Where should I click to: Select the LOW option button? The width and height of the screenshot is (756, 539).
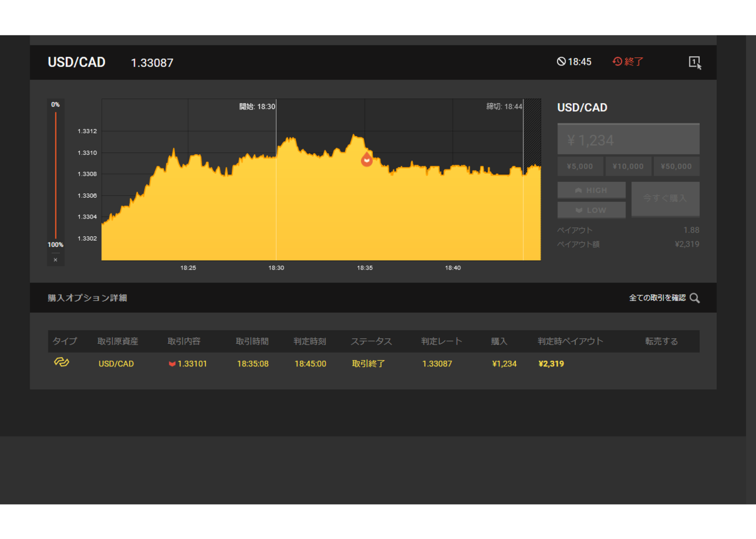(x=592, y=210)
